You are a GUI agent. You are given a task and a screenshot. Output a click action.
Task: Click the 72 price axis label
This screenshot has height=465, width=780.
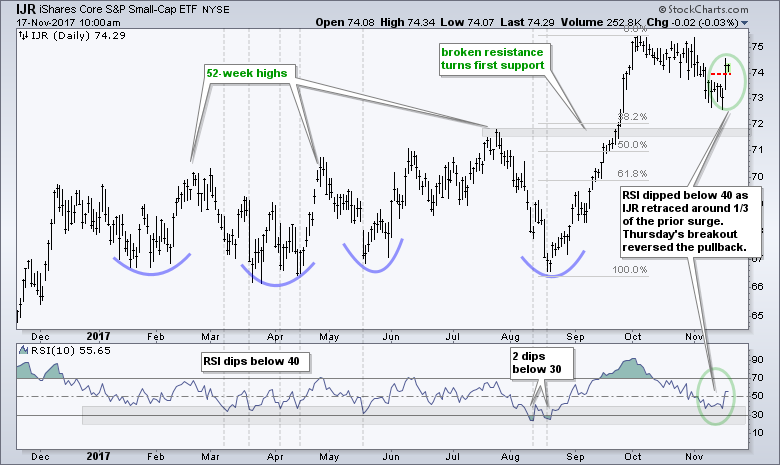click(x=757, y=123)
